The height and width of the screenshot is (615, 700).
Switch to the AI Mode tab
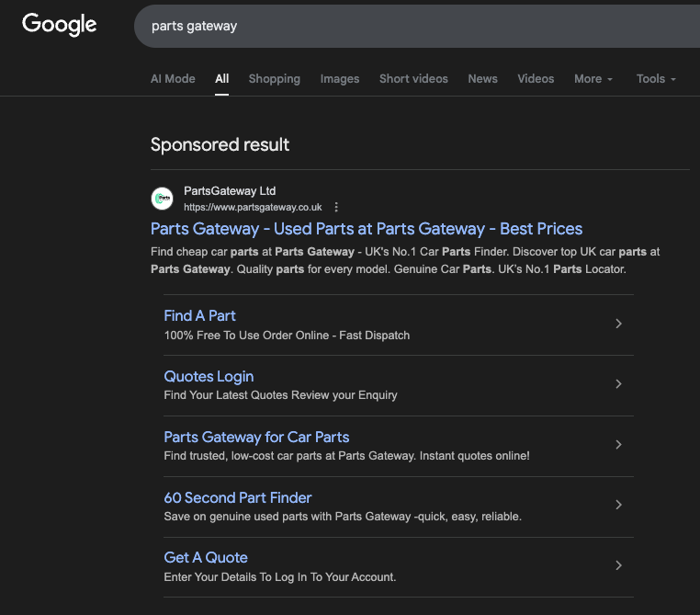tap(173, 79)
